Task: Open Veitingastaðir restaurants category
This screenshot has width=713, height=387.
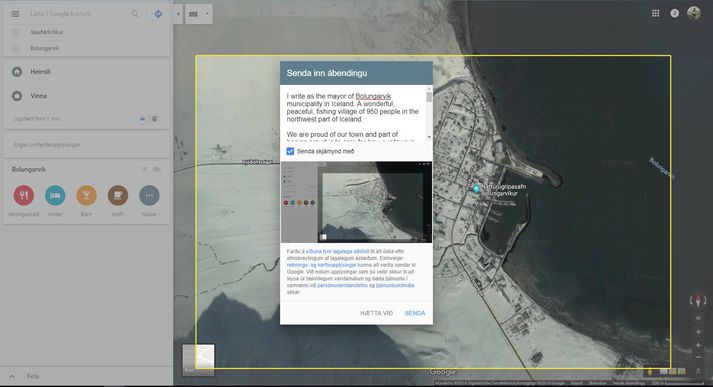Action: click(24, 196)
